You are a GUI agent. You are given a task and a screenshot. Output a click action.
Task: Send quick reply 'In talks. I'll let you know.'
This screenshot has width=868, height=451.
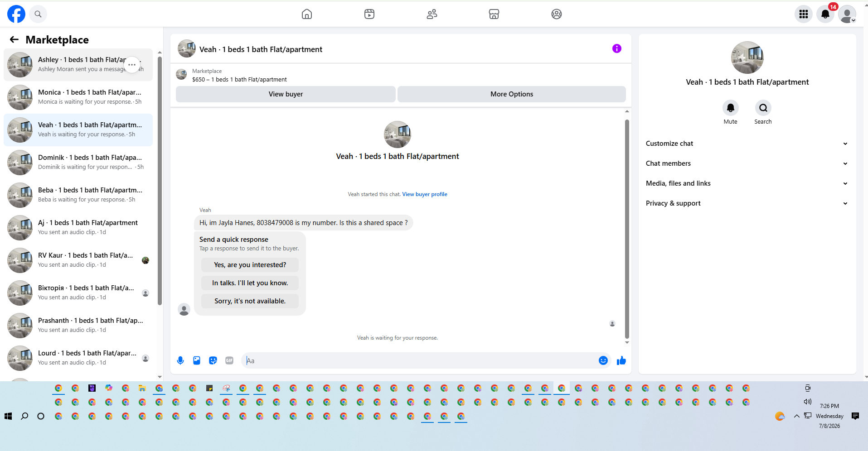click(250, 283)
